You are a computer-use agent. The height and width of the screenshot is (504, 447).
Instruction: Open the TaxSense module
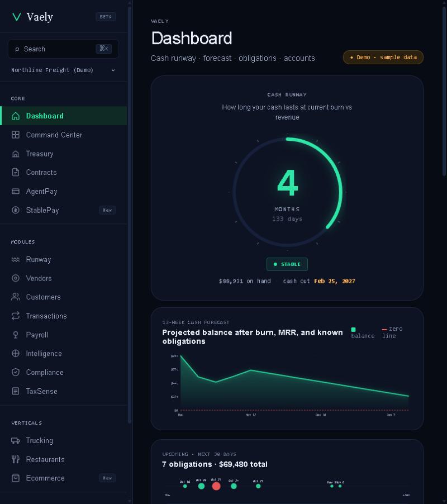64,391
